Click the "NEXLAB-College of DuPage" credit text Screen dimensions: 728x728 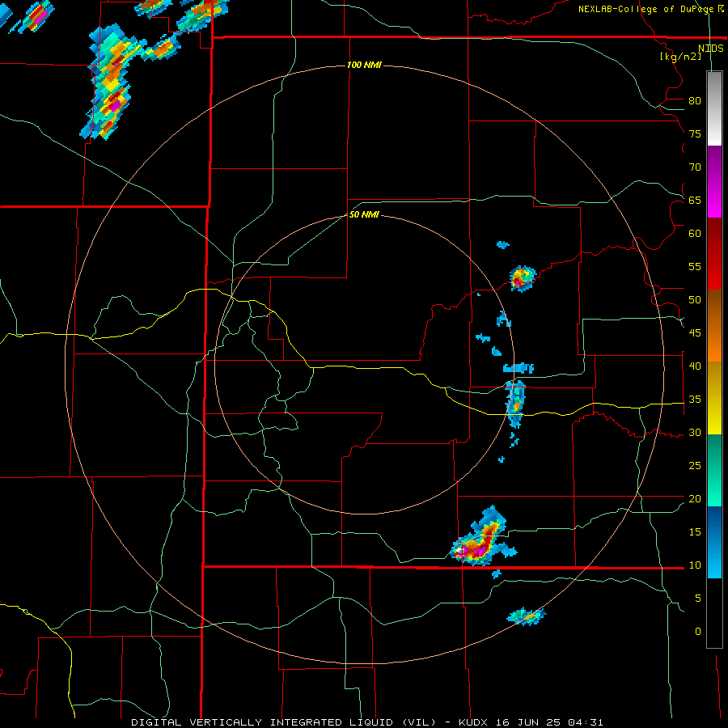click(x=645, y=9)
